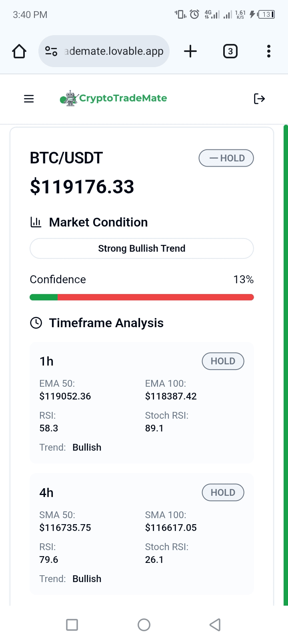Viewport: 288px width, 644px height.
Task: Open the tab switcher showing 3
Action: (x=230, y=52)
